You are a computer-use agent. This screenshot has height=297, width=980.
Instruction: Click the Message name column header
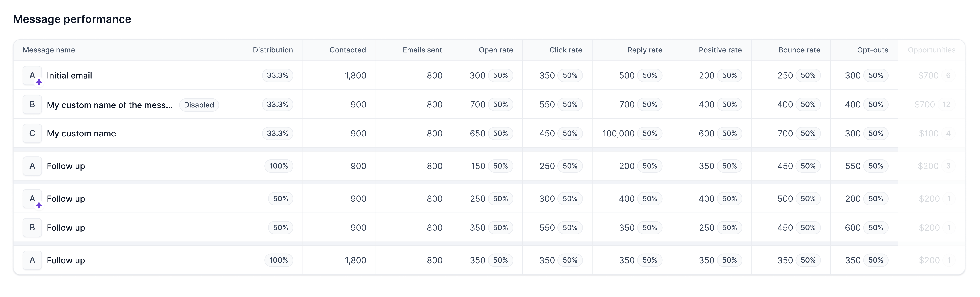pos(49,50)
